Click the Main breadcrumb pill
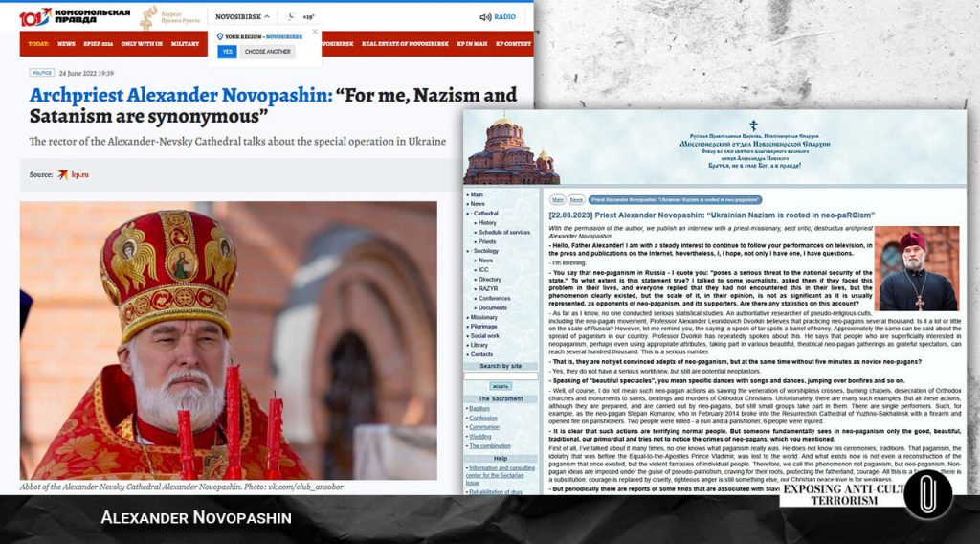 tap(558, 199)
